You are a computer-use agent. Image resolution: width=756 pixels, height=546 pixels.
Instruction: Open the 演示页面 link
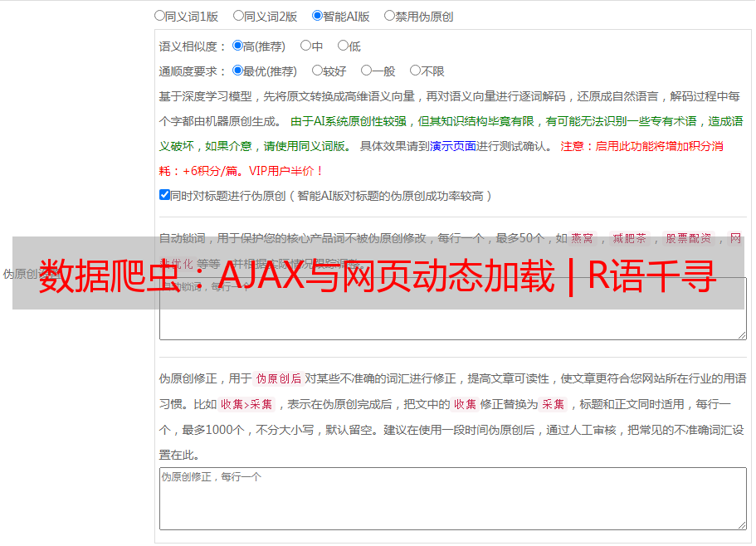point(452,146)
